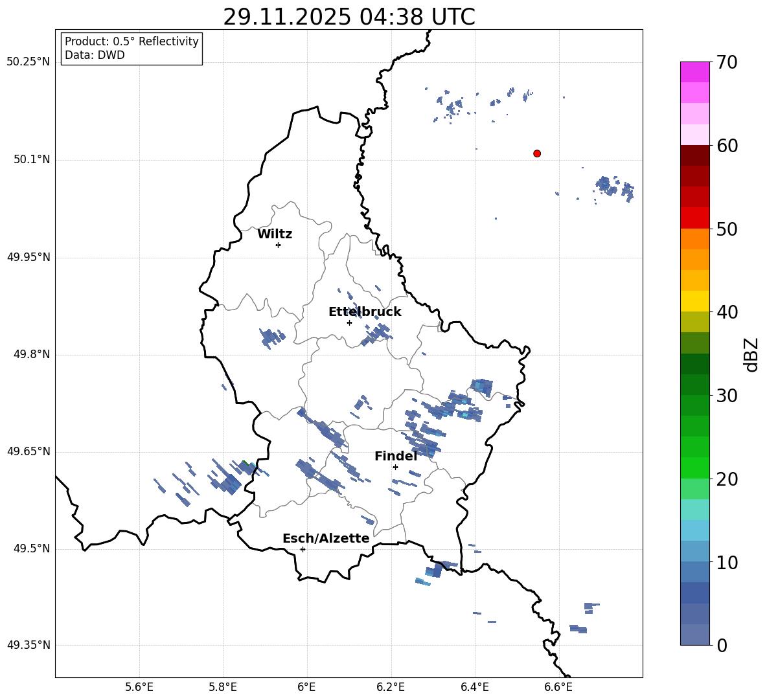The width and height of the screenshot is (767, 700).
Task: Click the Findel station cross marker
Action: (x=395, y=467)
